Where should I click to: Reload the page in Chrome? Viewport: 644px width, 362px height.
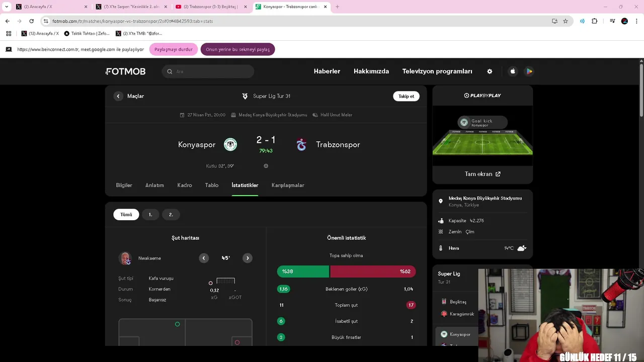coord(31,21)
